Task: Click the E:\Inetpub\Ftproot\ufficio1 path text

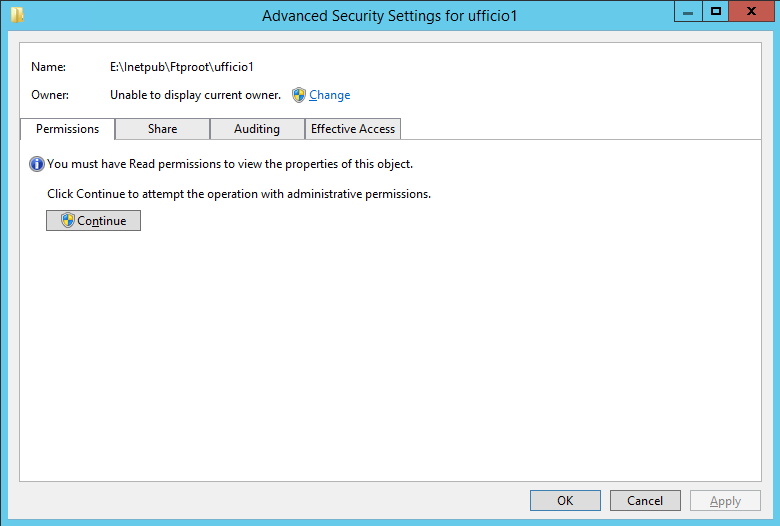Action: tap(182, 67)
